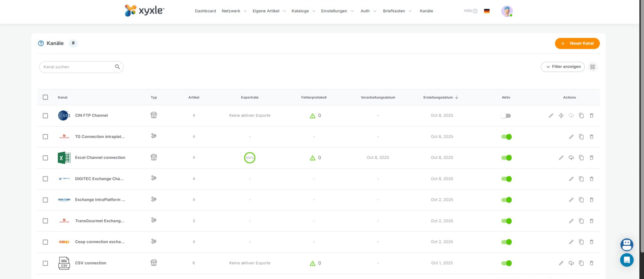Select the DIGITEC Exchange channel checkbox

point(45,179)
